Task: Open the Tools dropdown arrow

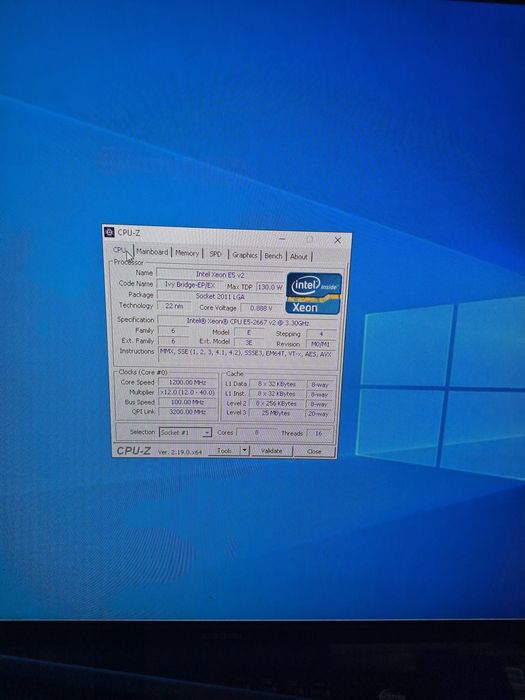Action: (244, 451)
